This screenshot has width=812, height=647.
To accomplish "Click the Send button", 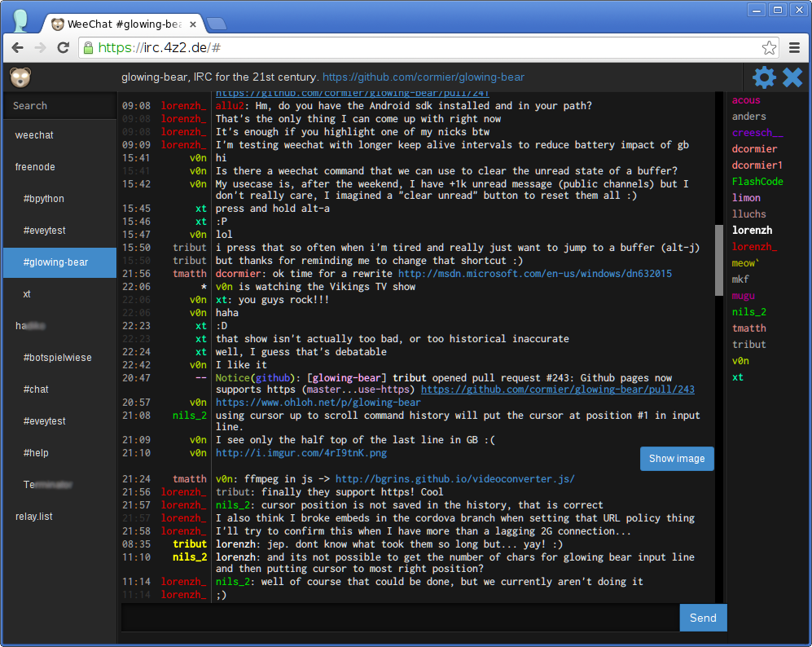I will coord(703,618).
